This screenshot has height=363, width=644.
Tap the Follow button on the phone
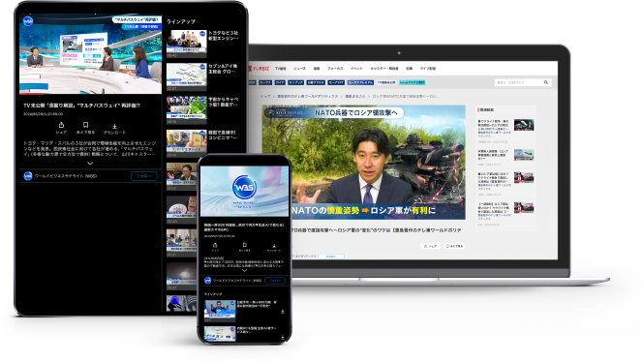[x=275, y=281]
